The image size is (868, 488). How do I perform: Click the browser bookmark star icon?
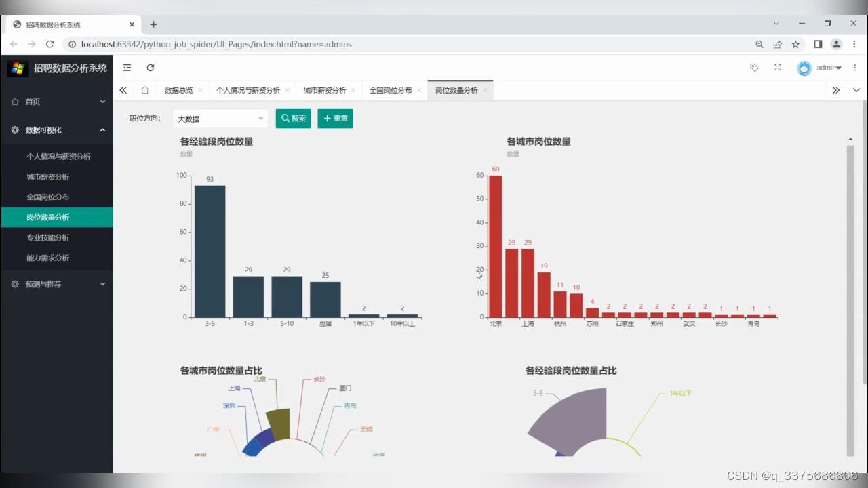click(795, 44)
